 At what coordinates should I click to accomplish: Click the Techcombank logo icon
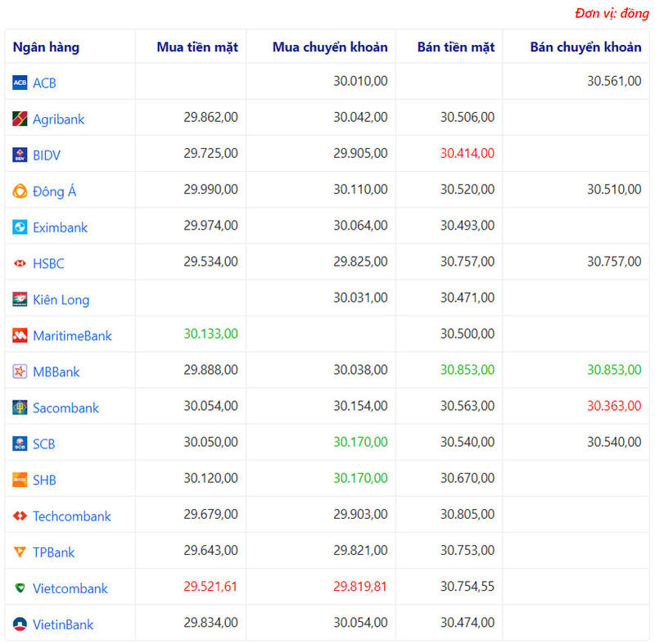point(20,516)
